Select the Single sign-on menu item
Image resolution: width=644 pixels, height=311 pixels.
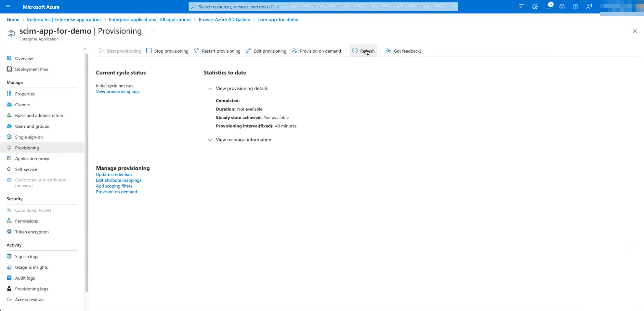point(29,137)
